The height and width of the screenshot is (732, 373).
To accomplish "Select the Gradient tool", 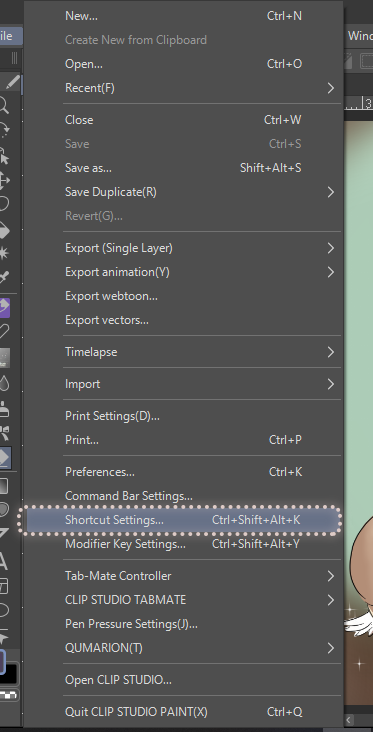I will (4, 486).
